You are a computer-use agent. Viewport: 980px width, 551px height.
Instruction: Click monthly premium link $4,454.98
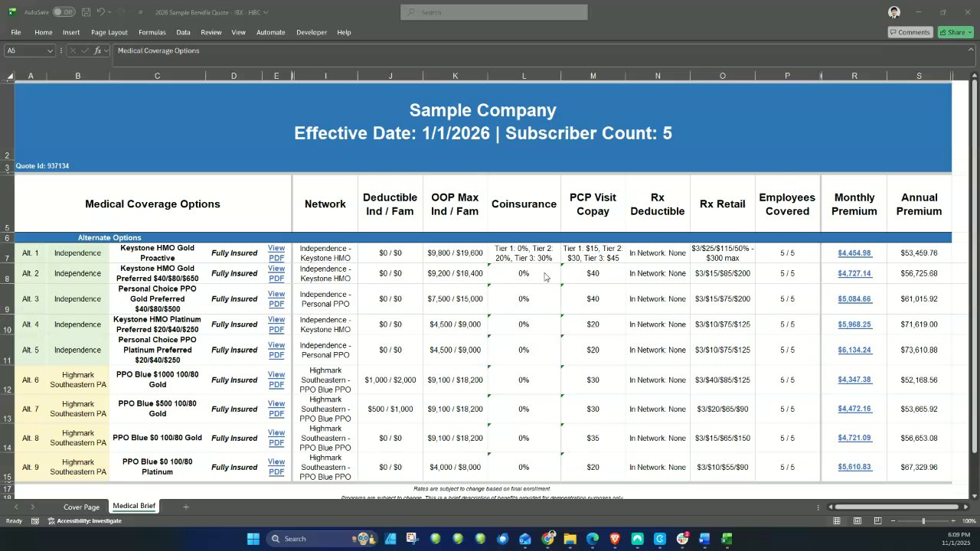coord(854,253)
